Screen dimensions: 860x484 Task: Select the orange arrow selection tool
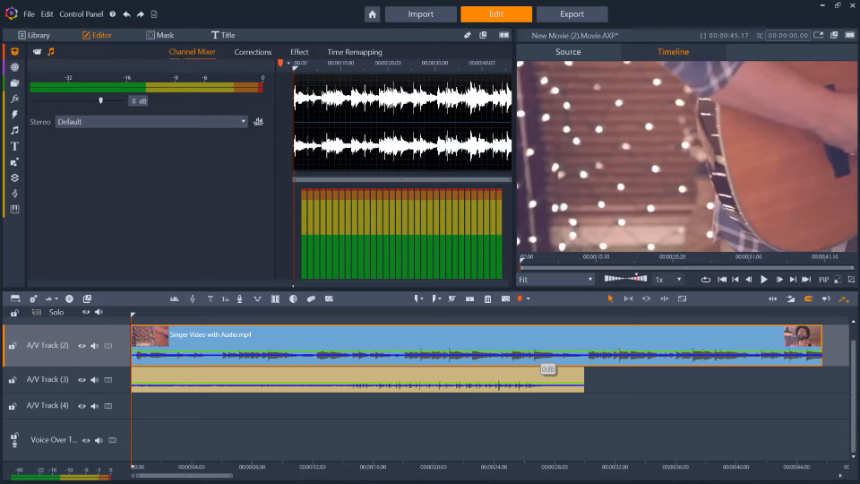(610, 299)
